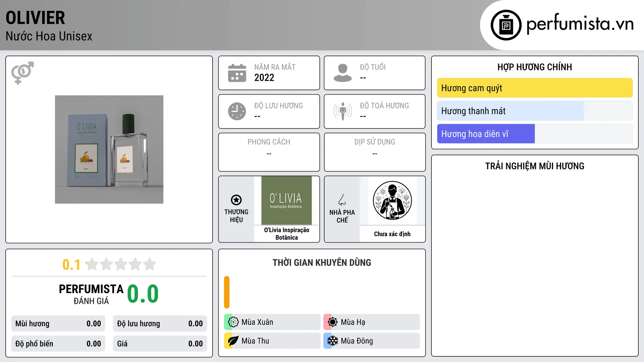Open the O'Livia brand logo image
Image resolution: width=644 pixels, height=362 pixels.
pyautogui.click(x=286, y=200)
